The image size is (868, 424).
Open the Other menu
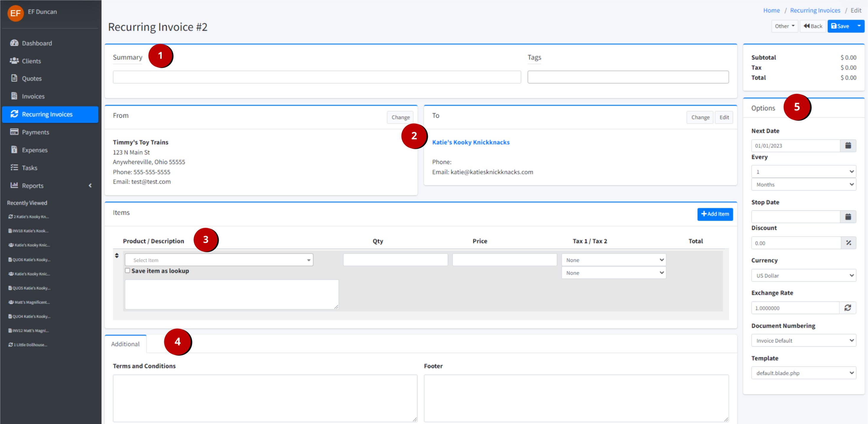pos(784,26)
